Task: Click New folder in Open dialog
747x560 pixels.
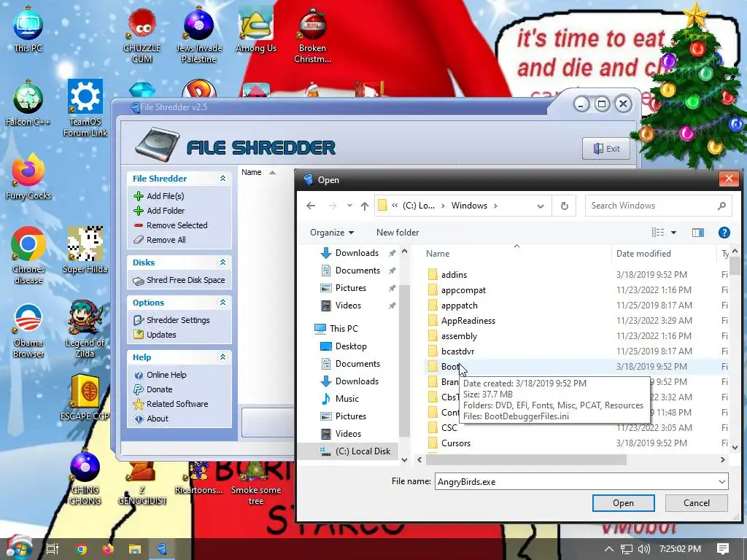Action: (398, 233)
